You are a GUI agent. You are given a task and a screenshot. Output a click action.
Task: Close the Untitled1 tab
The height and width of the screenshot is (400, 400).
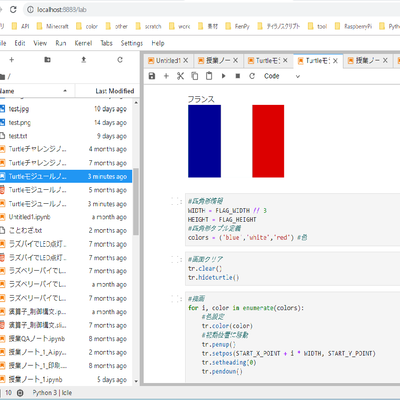(186, 60)
